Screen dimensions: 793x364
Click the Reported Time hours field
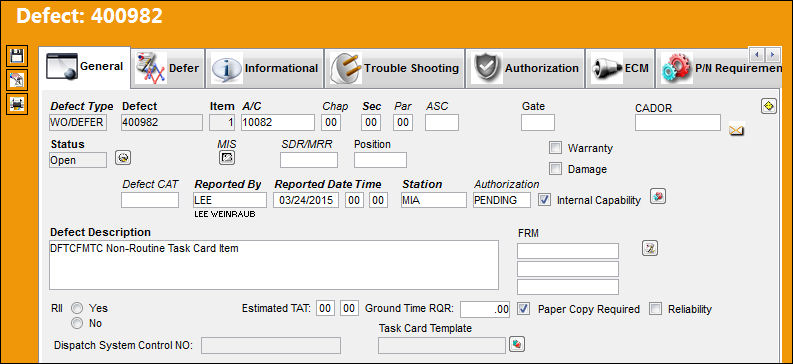click(x=355, y=200)
